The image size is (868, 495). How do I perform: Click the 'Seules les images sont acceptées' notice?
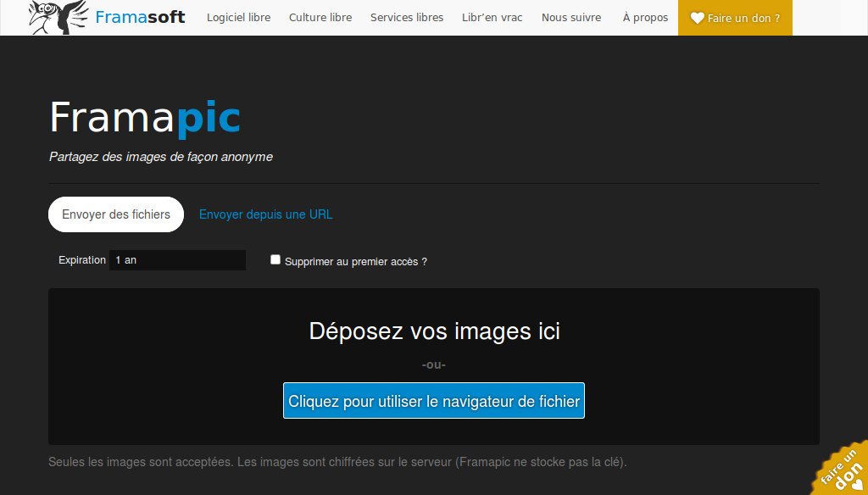[x=337, y=462]
